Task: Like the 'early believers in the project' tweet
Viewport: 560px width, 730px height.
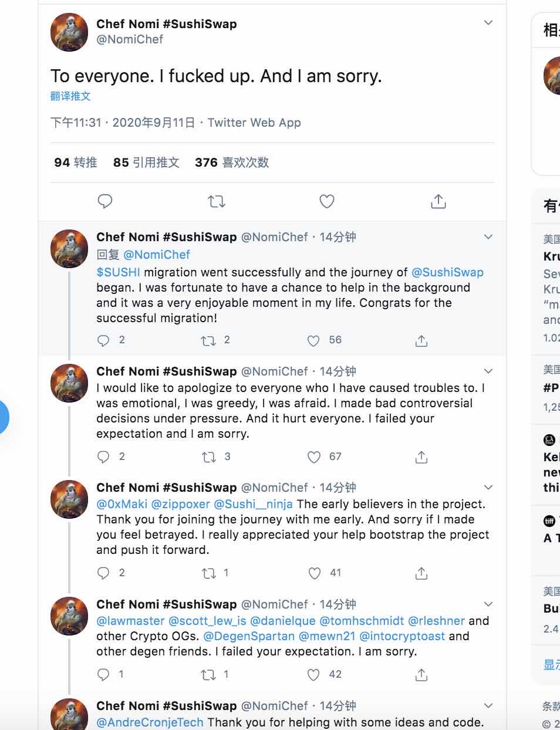Action: coord(315,573)
